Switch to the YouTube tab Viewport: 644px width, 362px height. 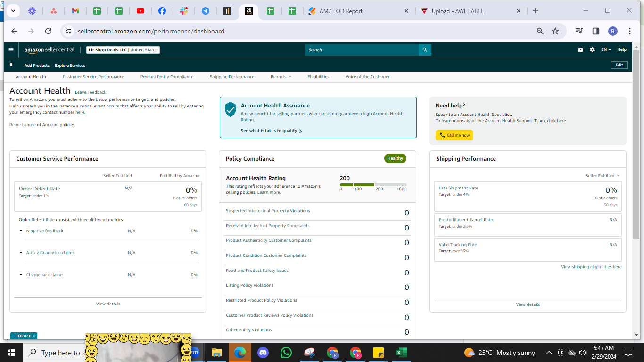(x=140, y=11)
